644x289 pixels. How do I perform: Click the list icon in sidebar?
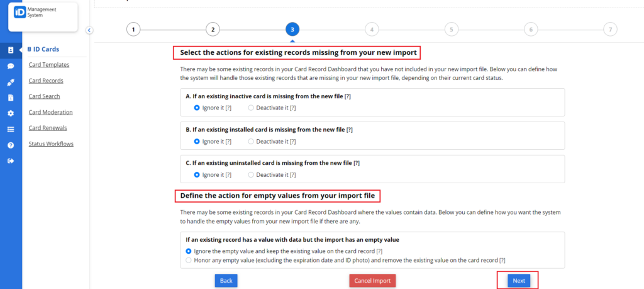11,129
